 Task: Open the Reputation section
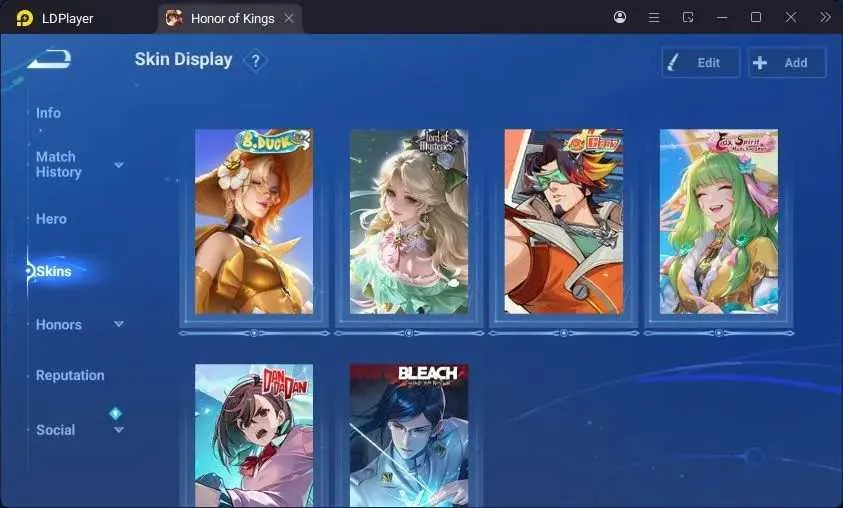point(70,375)
